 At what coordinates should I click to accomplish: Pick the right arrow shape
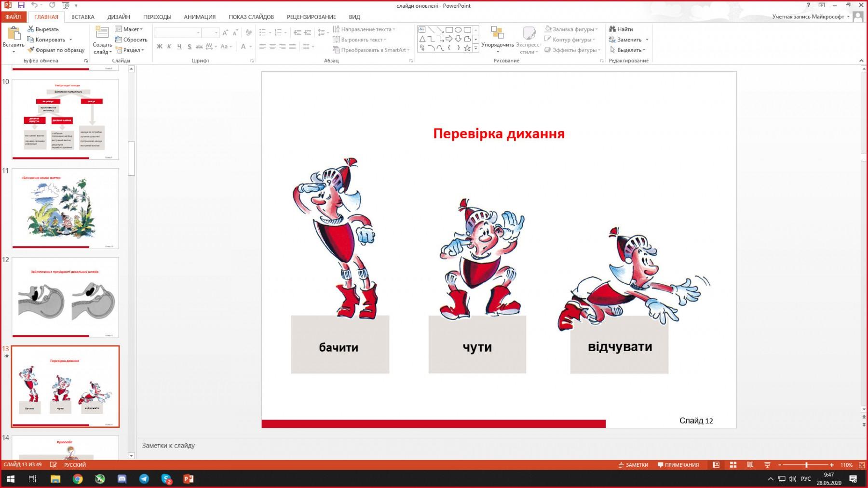(449, 39)
